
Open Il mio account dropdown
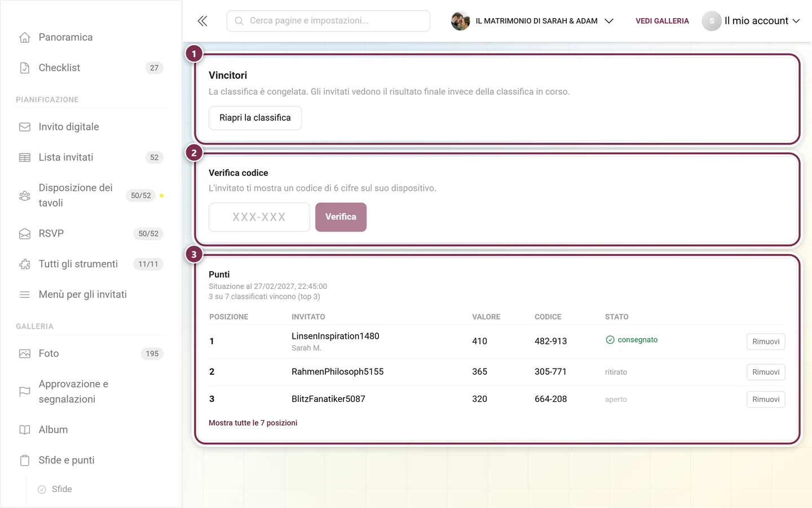[751, 21]
